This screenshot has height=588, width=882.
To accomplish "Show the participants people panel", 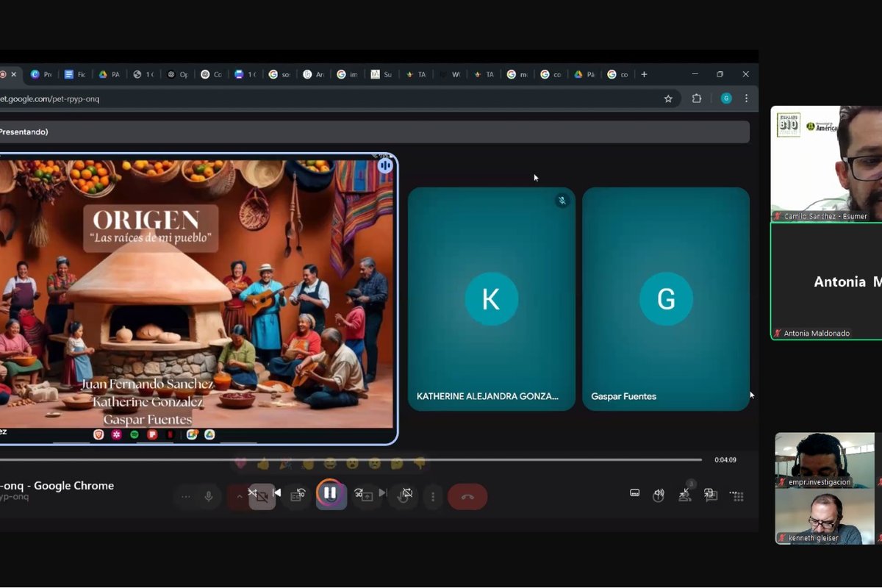I will 685,495.
